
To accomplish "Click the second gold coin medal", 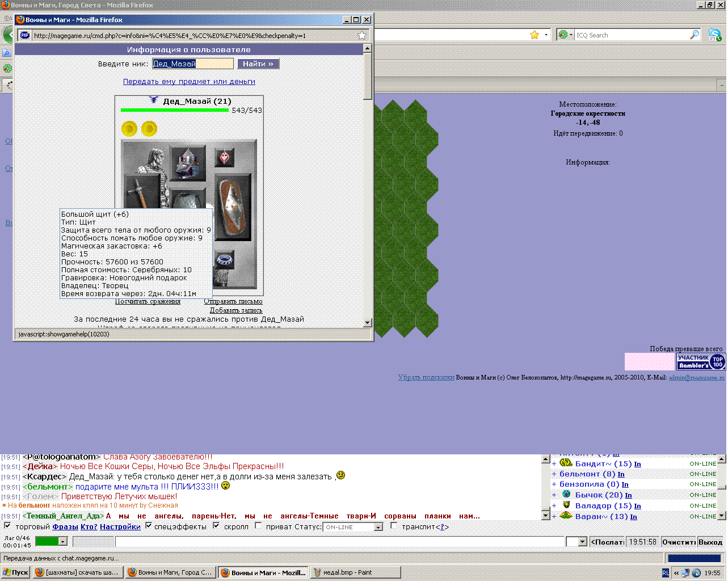I will pyautogui.click(x=149, y=129).
